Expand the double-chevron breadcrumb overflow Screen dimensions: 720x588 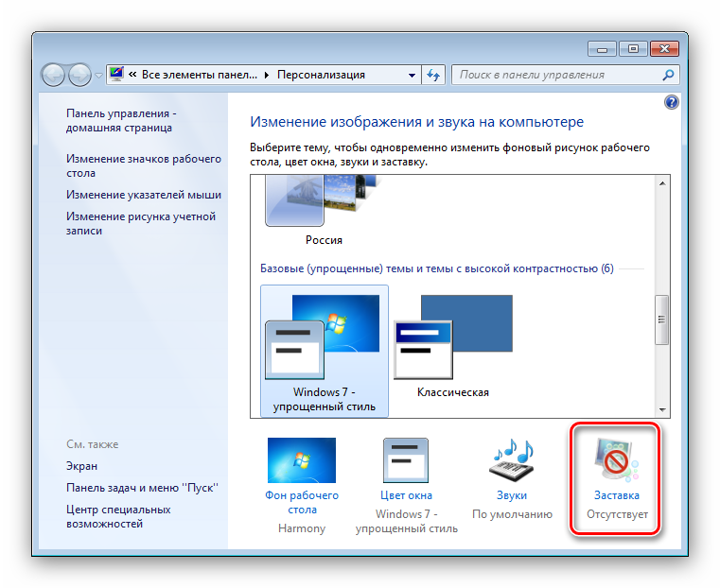132,75
